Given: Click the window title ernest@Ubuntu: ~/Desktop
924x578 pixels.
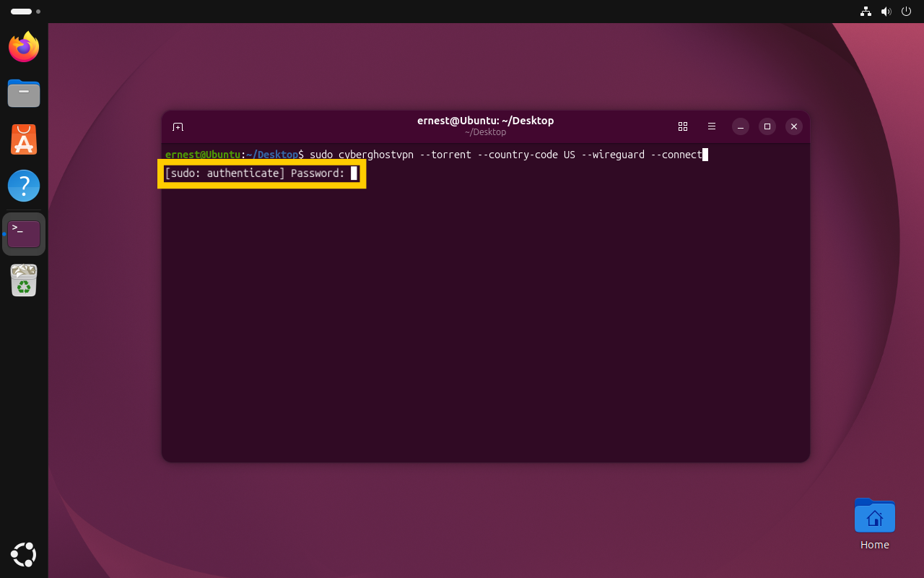Looking at the screenshot, I should click(485, 121).
